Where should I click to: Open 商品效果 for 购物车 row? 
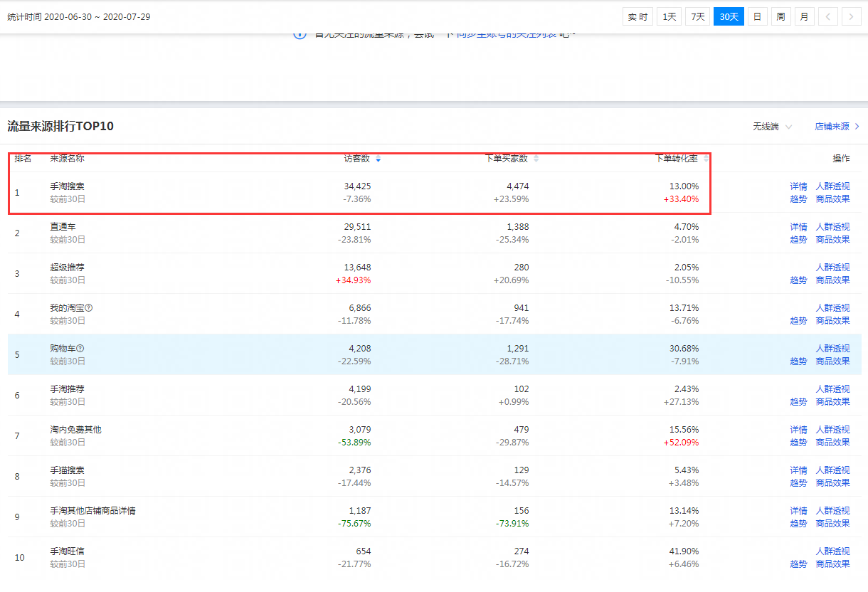point(832,361)
